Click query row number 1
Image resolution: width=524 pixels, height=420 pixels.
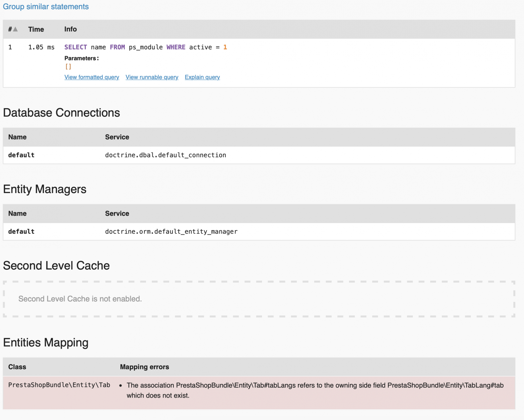coord(10,47)
